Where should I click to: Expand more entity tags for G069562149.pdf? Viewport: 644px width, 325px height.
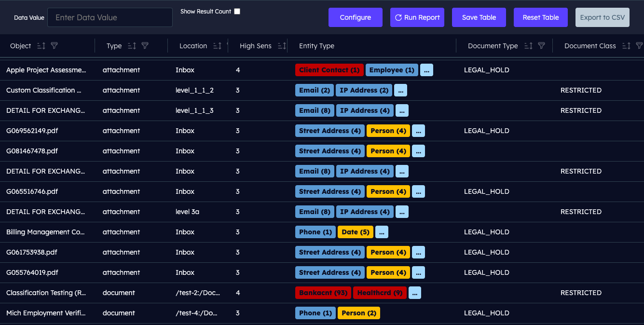click(x=418, y=131)
